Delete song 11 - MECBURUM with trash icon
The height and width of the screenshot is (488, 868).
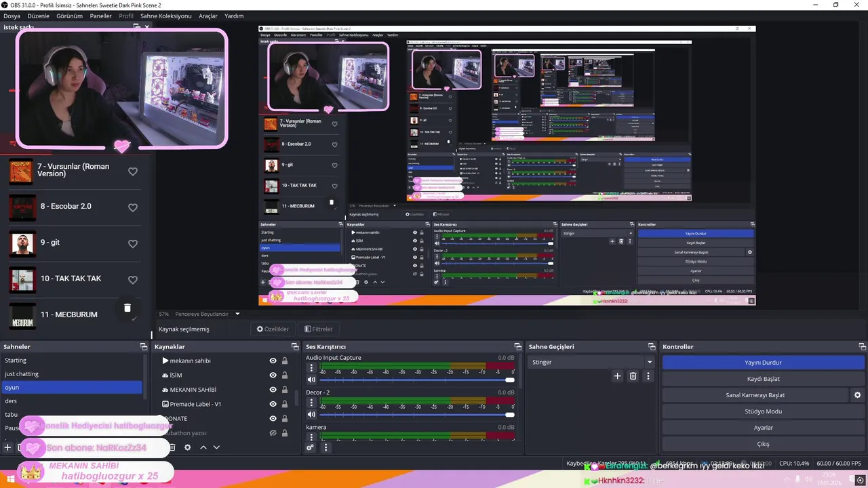pos(127,308)
